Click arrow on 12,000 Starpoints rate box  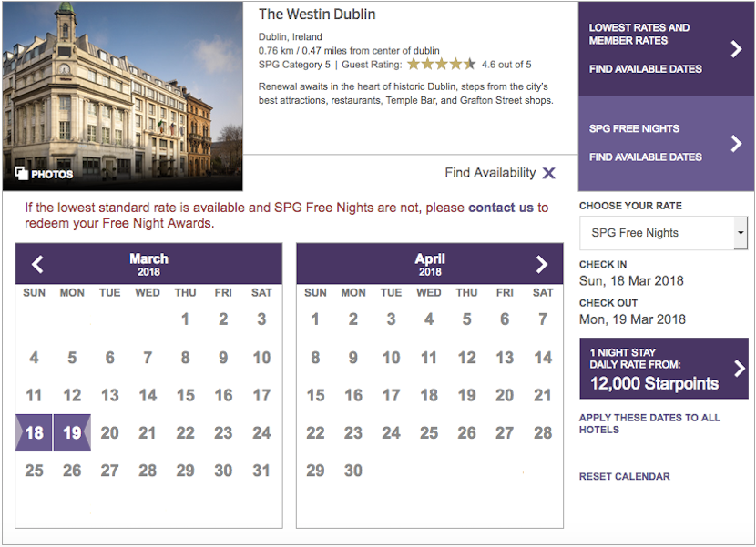[x=739, y=369]
